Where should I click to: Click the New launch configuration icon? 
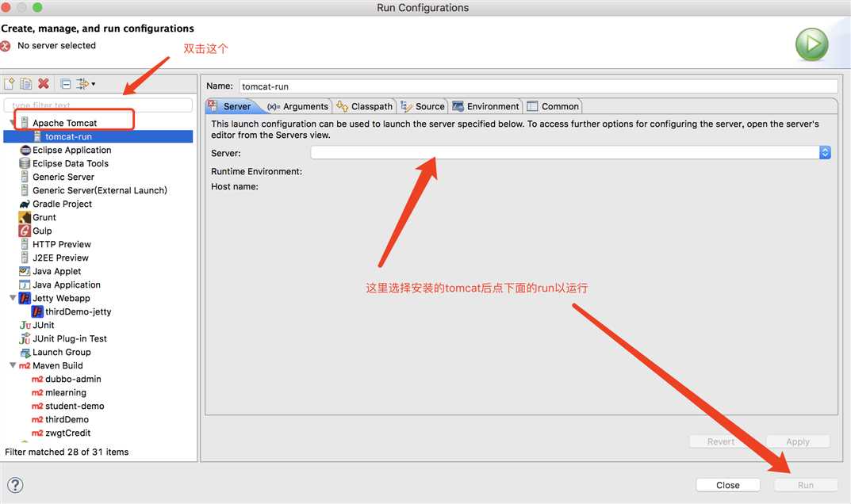coord(10,83)
